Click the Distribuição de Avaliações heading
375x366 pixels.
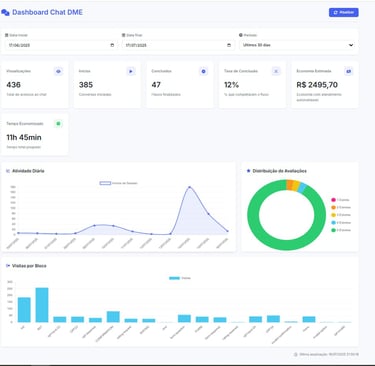coord(280,171)
